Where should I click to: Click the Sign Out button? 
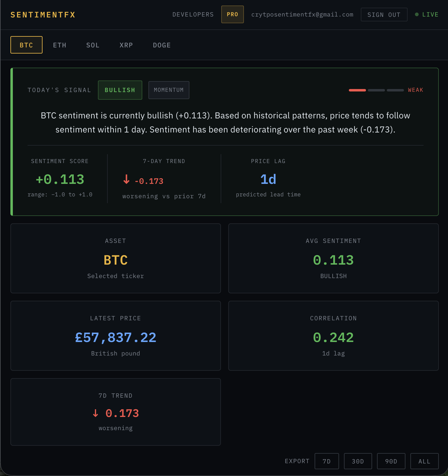click(384, 15)
